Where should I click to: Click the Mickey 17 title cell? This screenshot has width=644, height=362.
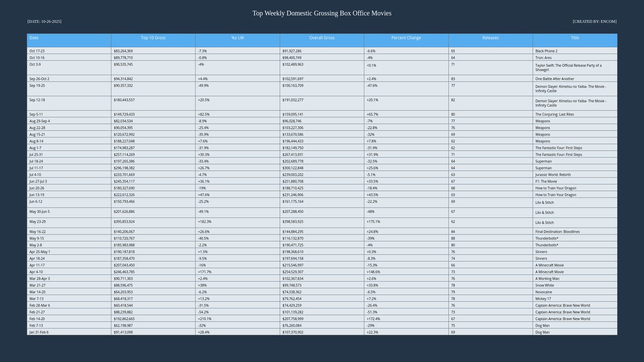[575, 299]
